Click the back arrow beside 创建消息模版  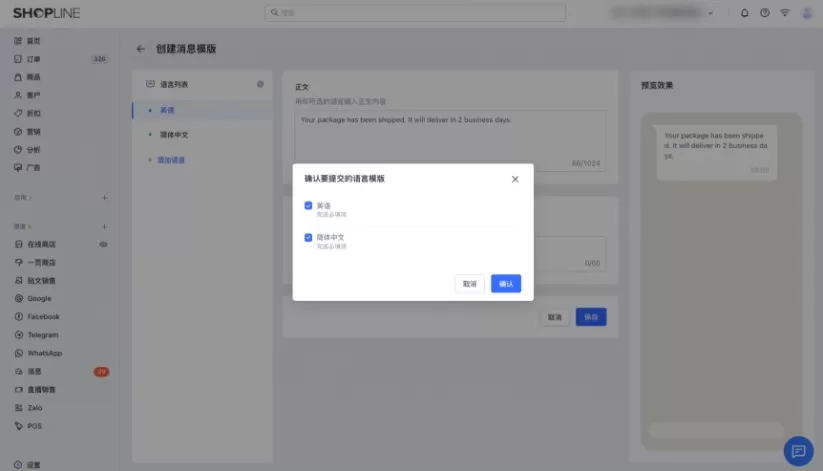[x=140, y=49]
